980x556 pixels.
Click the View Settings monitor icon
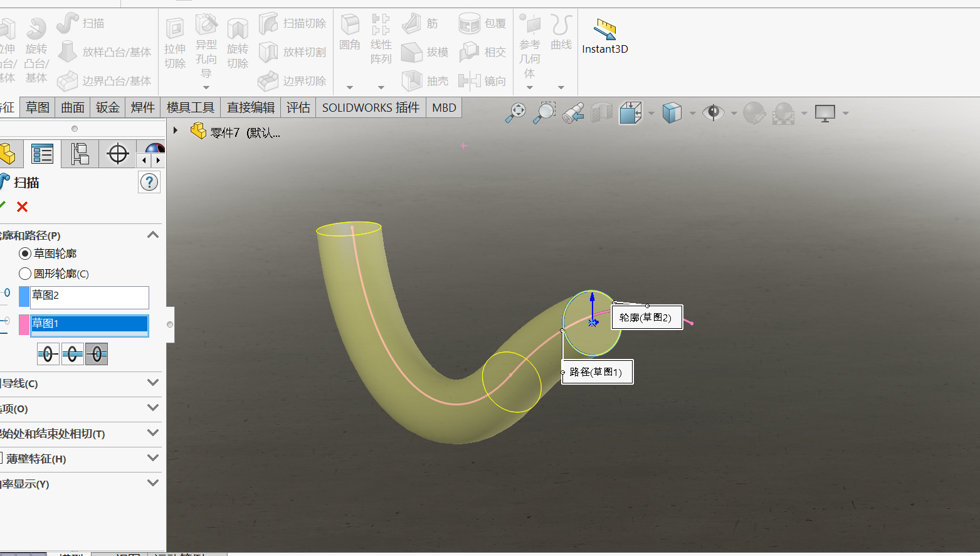[825, 113]
